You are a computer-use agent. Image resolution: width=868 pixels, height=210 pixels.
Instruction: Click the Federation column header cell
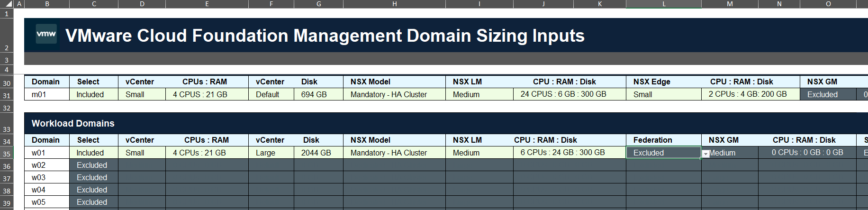coord(663,140)
